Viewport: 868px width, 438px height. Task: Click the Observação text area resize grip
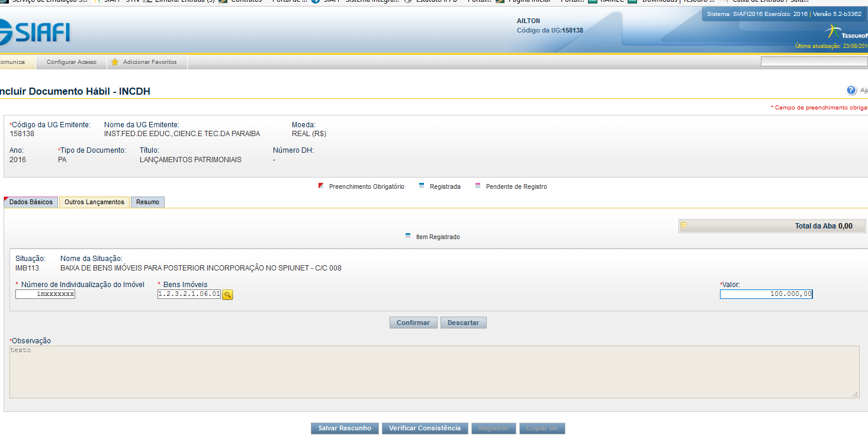855,394
